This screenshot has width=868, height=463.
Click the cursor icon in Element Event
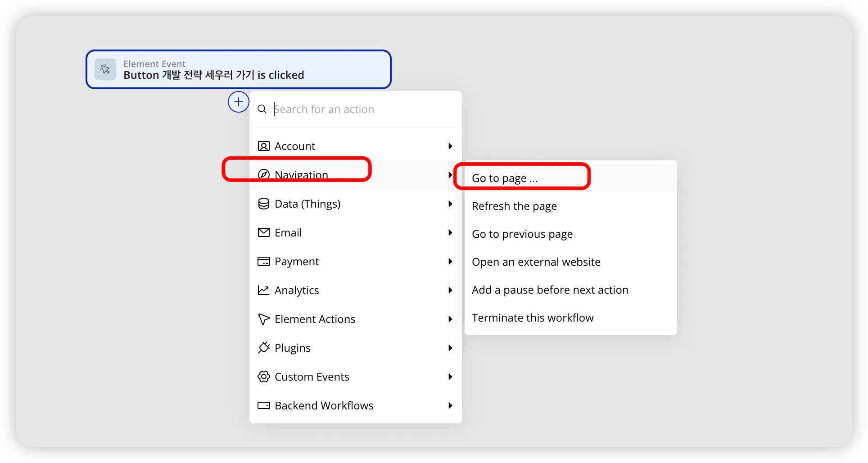pyautogui.click(x=105, y=69)
